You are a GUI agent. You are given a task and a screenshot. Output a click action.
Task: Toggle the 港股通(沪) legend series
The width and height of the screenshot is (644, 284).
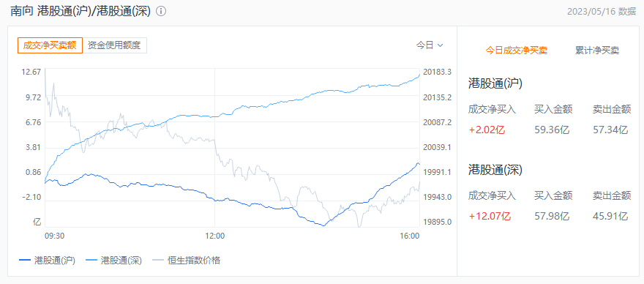48,260
